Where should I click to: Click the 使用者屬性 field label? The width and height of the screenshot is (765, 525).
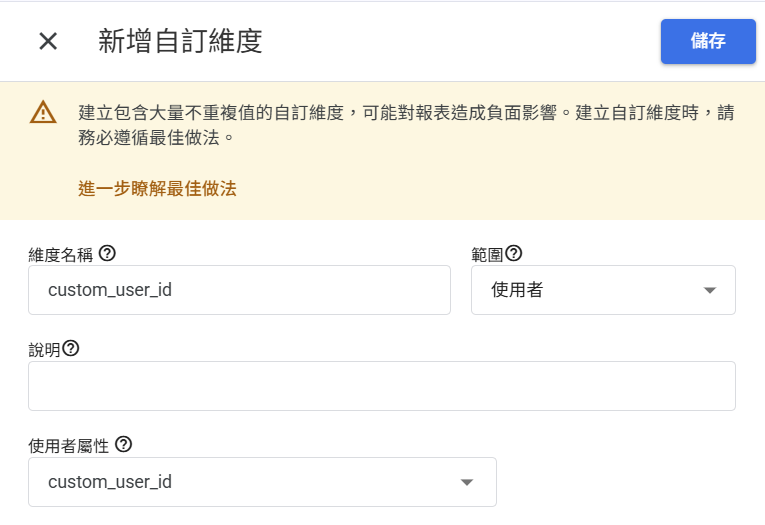(x=68, y=445)
